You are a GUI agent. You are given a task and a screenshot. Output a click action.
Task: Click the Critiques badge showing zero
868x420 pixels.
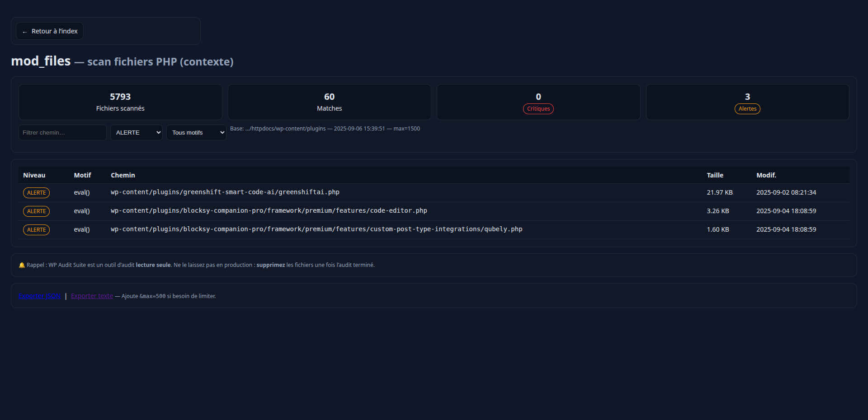[538, 109]
